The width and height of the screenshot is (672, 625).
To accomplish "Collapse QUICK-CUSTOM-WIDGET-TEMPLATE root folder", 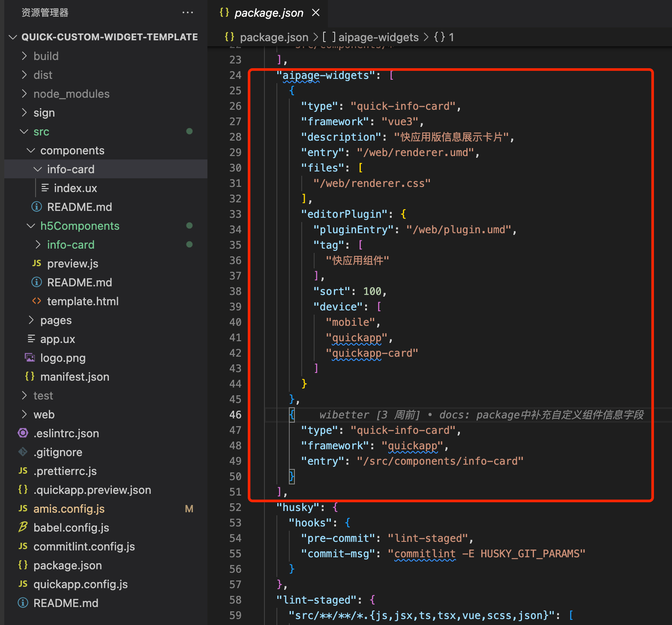I will coord(13,37).
